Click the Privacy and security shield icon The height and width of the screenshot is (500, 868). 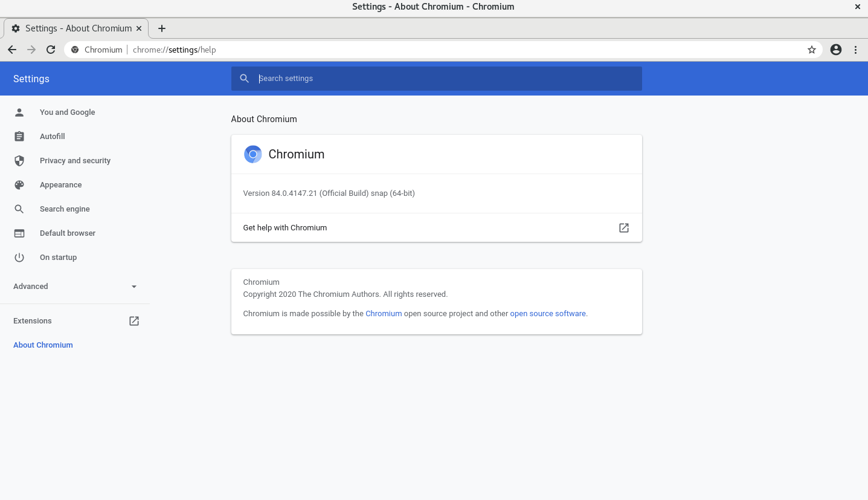(x=19, y=160)
